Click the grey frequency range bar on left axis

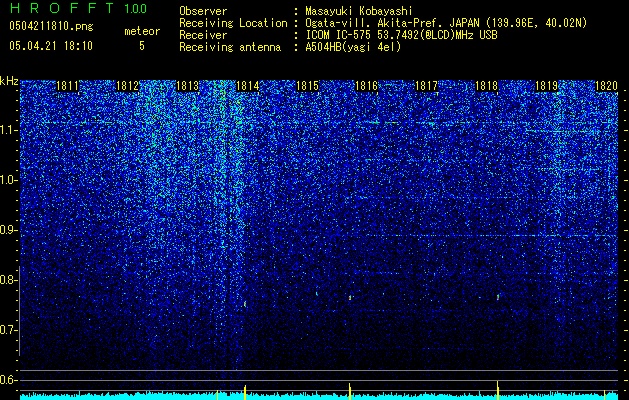(19, 310)
